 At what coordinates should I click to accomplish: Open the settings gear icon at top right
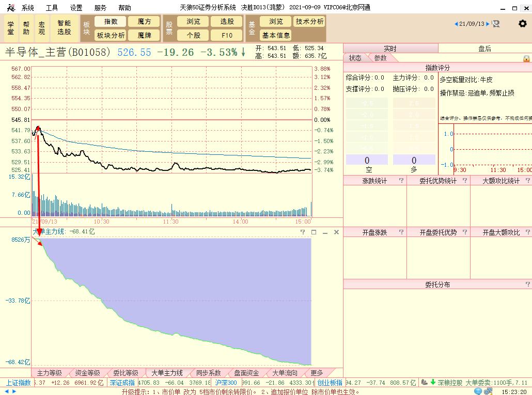(523, 24)
